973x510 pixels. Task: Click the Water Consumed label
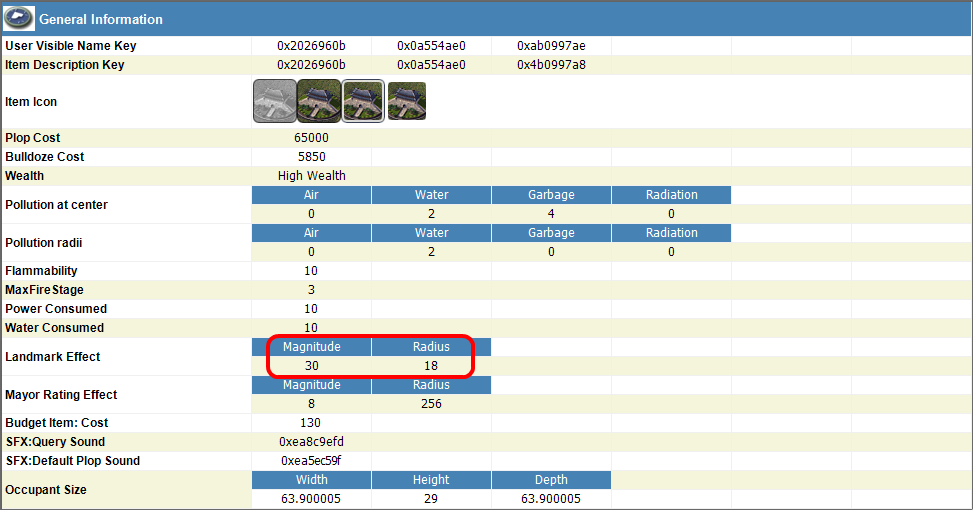click(55, 328)
